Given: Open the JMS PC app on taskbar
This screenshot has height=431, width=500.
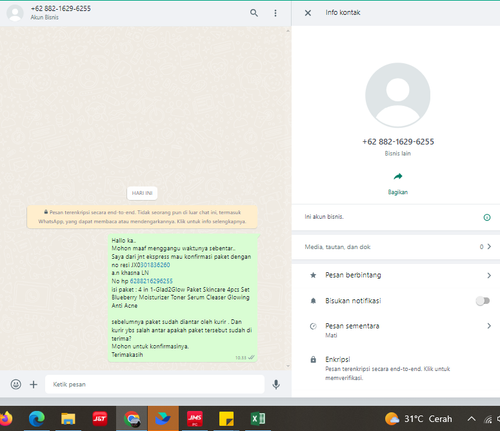Looking at the screenshot, I should pyautogui.click(x=195, y=419).
